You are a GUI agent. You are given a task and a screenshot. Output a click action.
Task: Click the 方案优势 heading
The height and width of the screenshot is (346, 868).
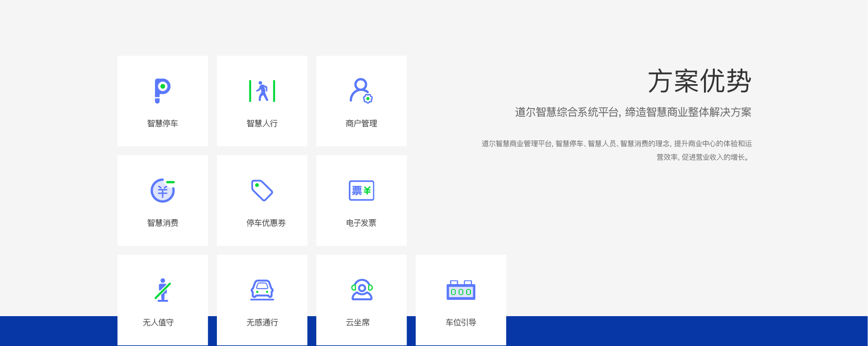coord(699,81)
